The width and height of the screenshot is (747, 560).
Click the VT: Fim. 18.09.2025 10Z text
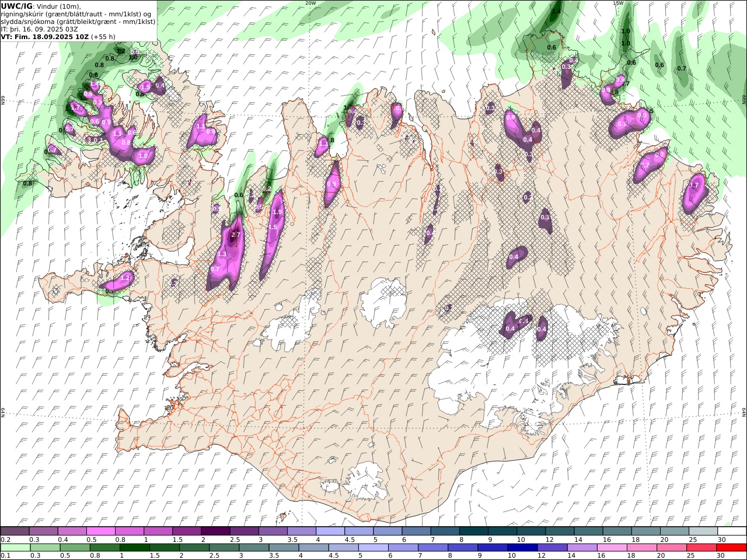(x=44, y=36)
